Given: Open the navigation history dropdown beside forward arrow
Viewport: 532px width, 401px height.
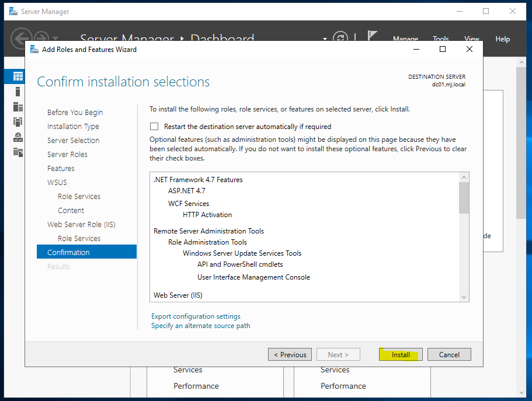Looking at the screenshot, I should click(x=55, y=38).
